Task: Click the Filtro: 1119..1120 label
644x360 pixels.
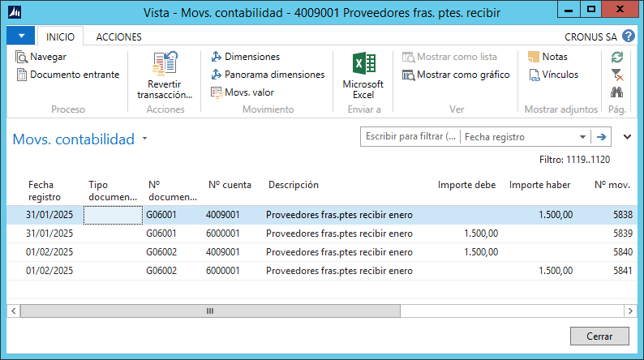Action: click(x=574, y=160)
